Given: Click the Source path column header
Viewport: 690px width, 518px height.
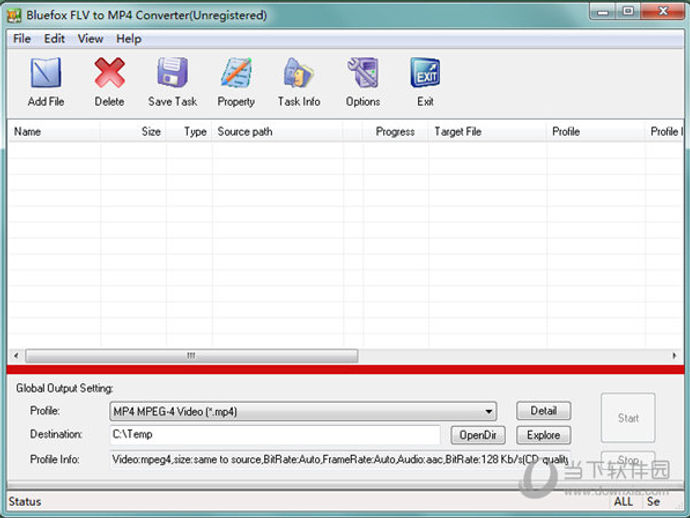Looking at the screenshot, I should pyautogui.click(x=277, y=132).
